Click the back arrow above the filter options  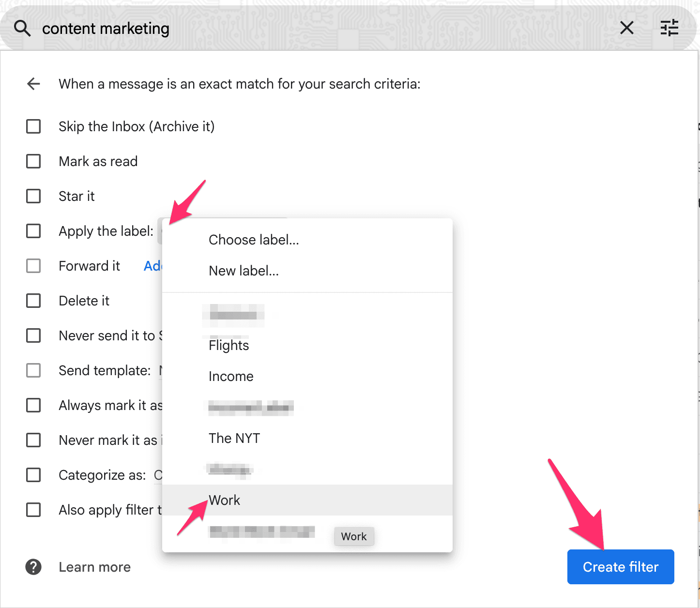(33, 84)
